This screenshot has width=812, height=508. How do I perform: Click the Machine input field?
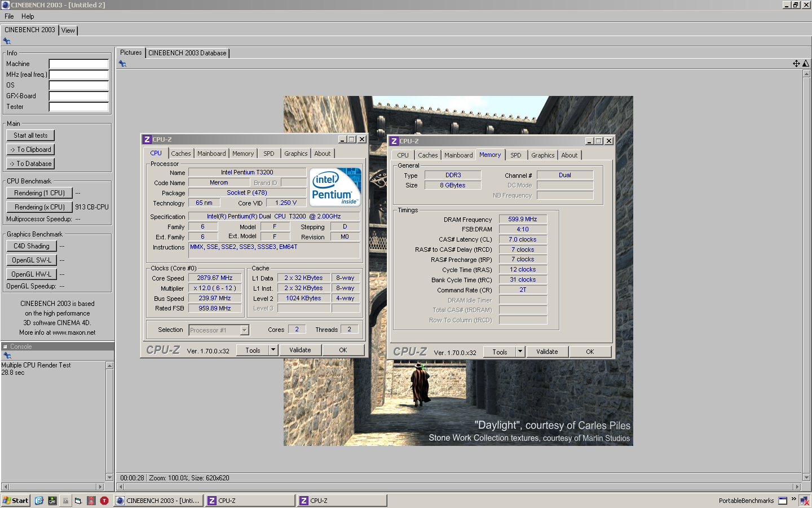[79, 64]
